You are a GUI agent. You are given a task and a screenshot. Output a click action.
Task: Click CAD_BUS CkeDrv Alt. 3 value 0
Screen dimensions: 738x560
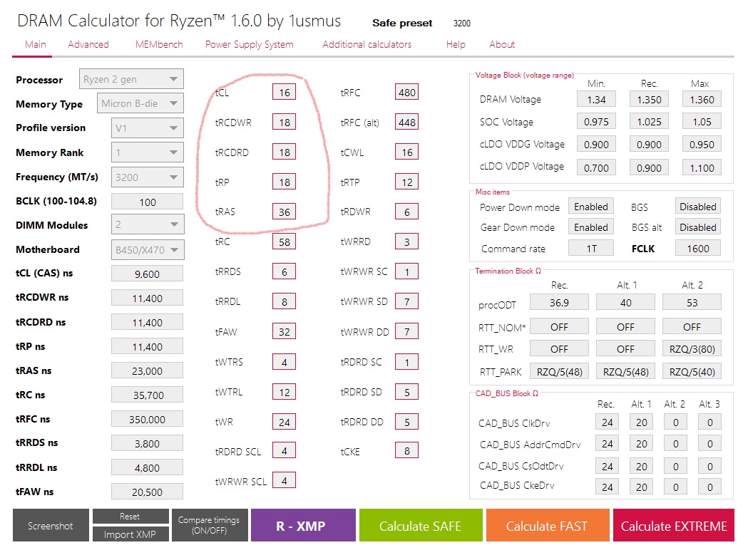(x=709, y=487)
